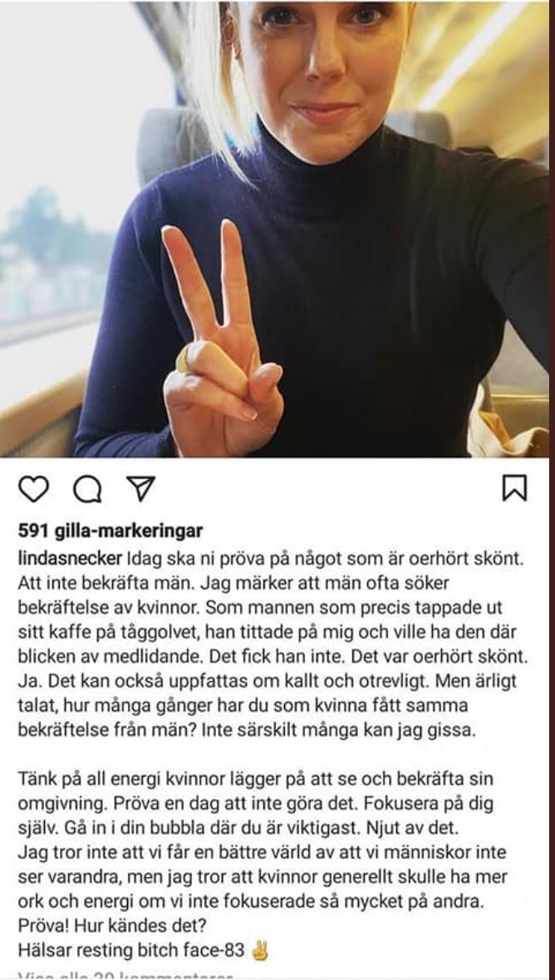Viewport: 555px width, 980px height.
Task: Open the Visa alla kommentarer link
Action: coord(125,976)
